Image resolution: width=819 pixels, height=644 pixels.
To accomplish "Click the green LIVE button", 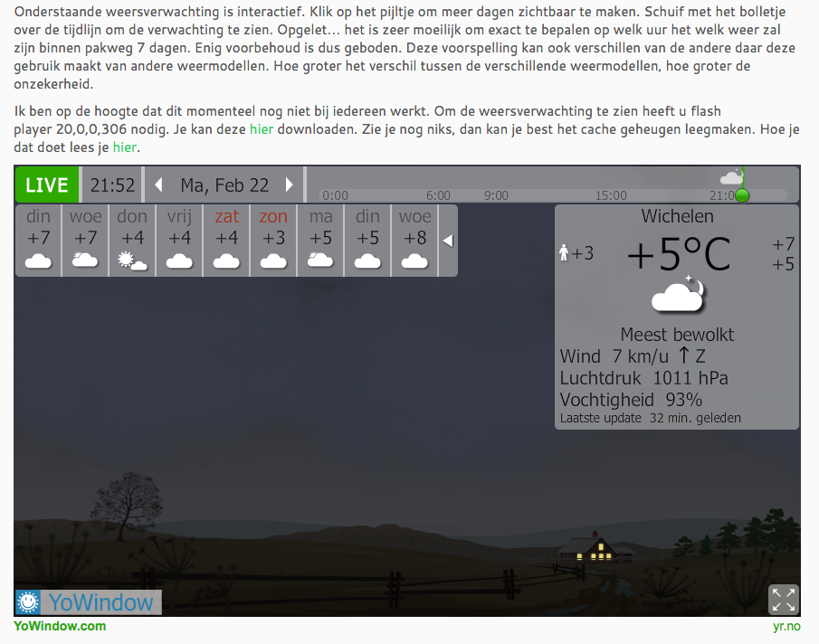I will [47, 185].
